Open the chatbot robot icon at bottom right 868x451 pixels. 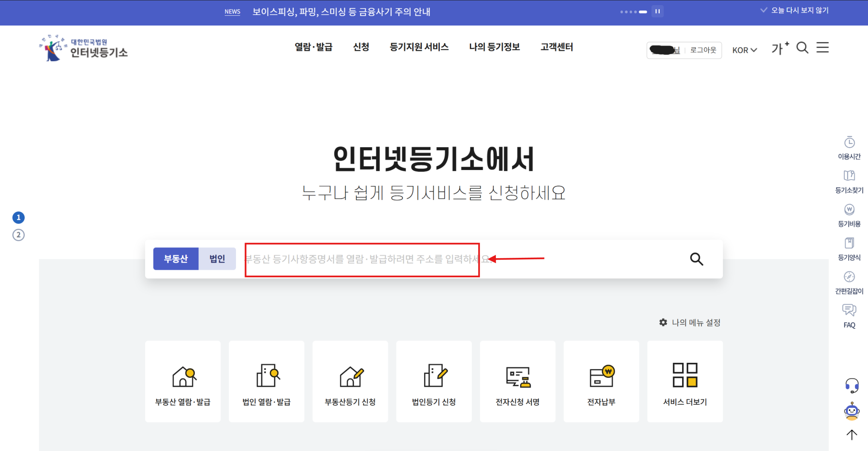pyautogui.click(x=853, y=411)
